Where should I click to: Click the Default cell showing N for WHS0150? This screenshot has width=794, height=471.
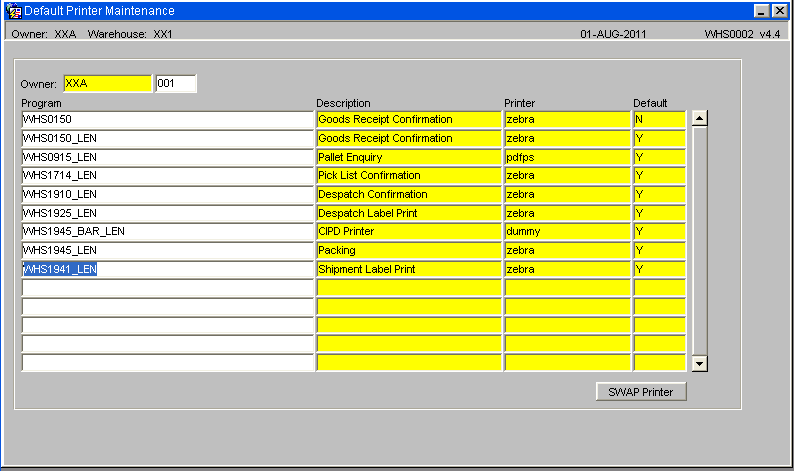click(659, 120)
